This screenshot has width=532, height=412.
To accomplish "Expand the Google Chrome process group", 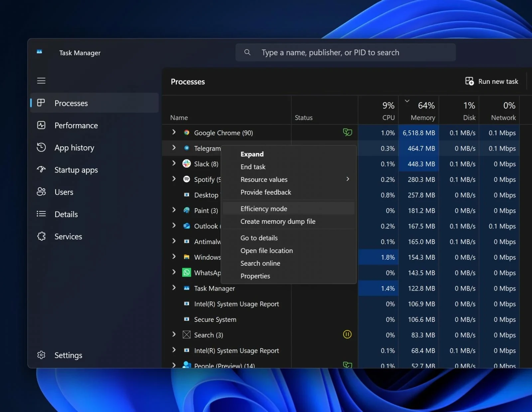I will (174, 132).
